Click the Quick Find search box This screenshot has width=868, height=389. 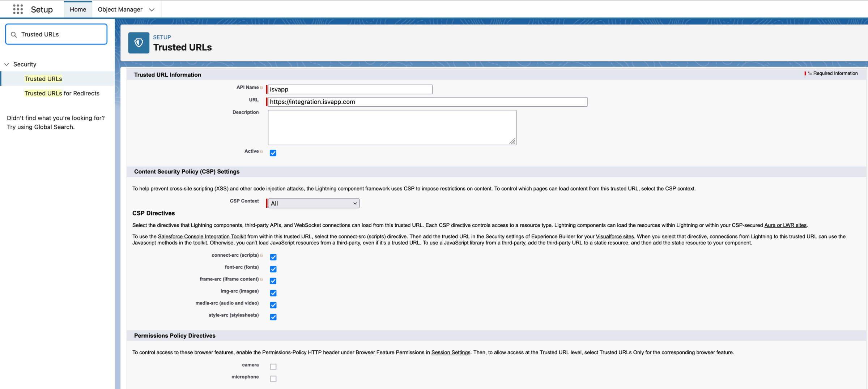(x=56, y=34)
